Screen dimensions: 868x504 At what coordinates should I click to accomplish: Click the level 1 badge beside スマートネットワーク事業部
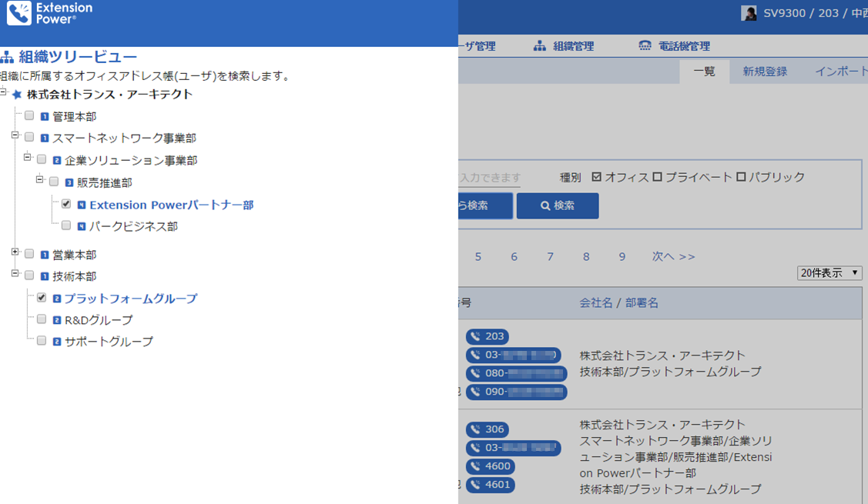click(x=45, y=139)
